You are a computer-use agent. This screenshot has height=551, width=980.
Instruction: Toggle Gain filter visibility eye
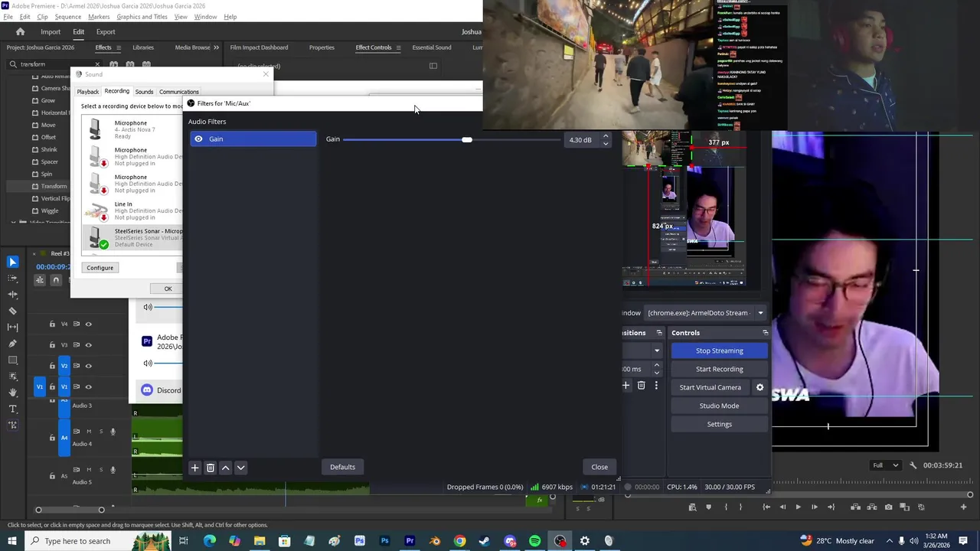[199, 139]
